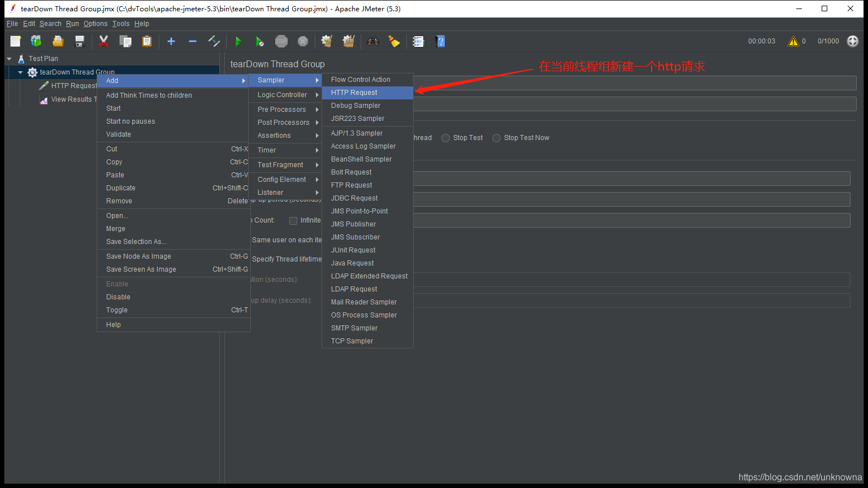Select TCP Sampler entry
This screenshot has height=488, width=868.
coord(367,341)
